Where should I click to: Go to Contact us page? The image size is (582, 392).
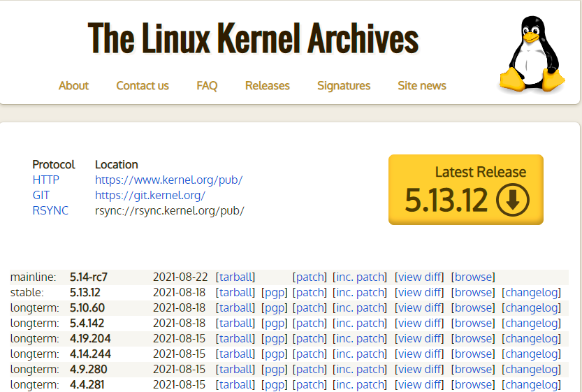pos(143,86)
